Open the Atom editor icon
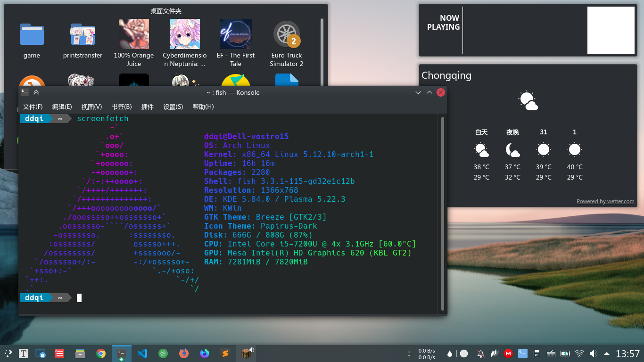Image resolution: width=644 pixels, height=362 pixels. [163, 353]
